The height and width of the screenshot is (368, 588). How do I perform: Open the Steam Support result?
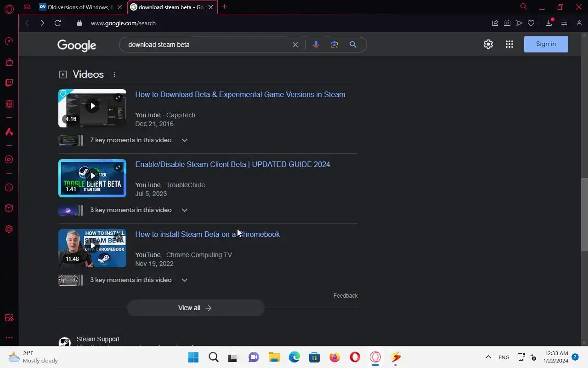click(98, 339)
